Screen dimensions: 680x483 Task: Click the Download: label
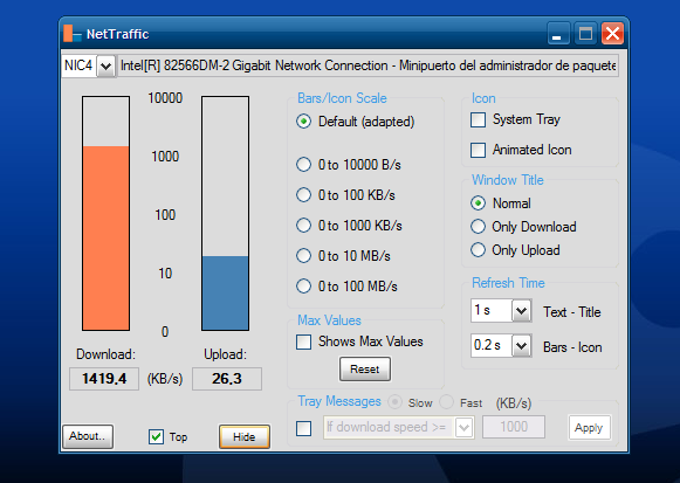106,354
